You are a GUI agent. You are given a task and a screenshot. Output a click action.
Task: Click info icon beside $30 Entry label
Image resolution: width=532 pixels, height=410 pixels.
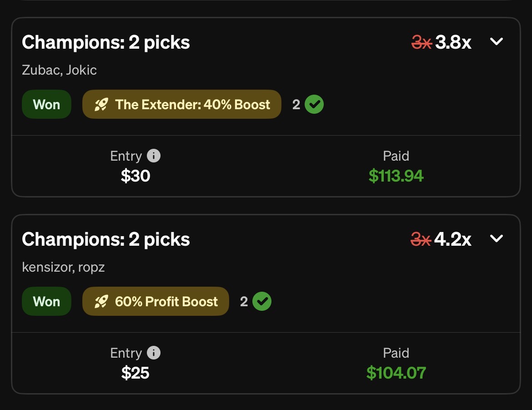click(x=154, y=156)
